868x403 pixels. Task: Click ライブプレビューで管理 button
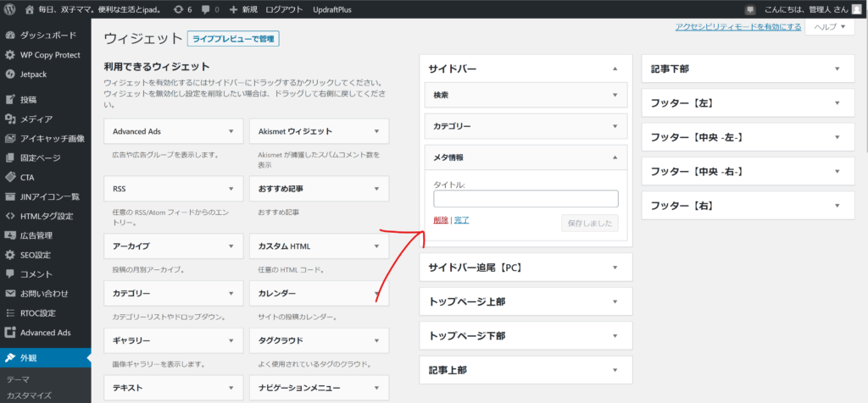click(233, 39)
